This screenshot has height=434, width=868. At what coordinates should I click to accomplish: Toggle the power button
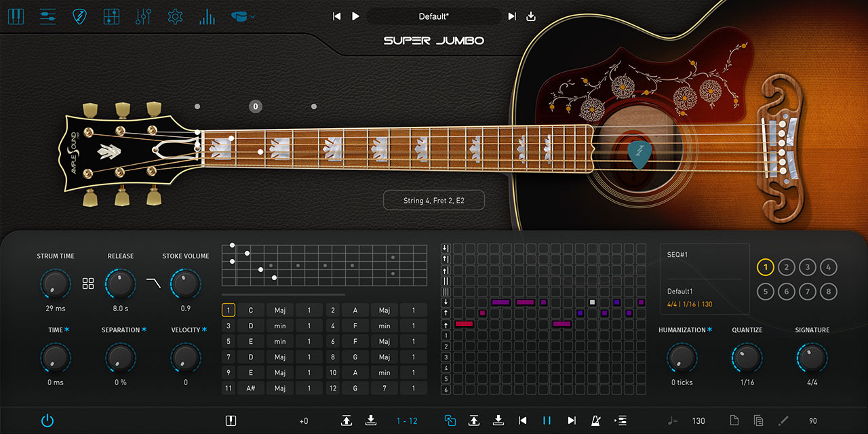click(x=47, y=420)
